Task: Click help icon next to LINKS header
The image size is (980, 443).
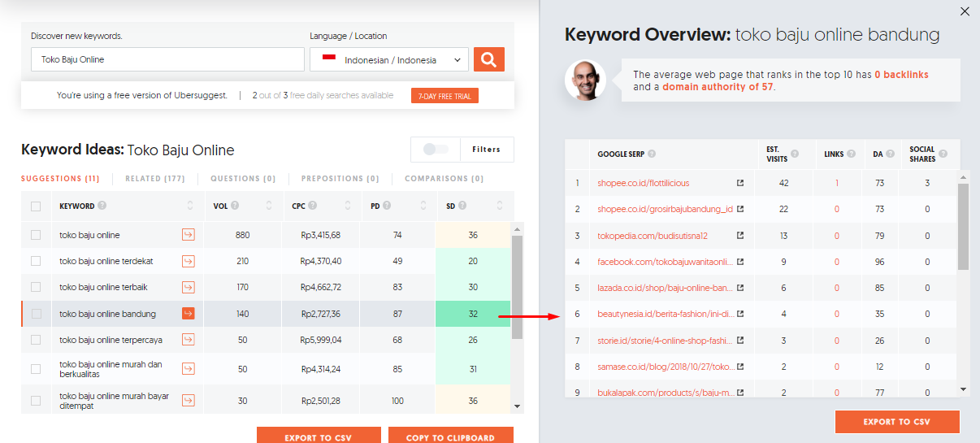Action: click(x=851, y=154)
